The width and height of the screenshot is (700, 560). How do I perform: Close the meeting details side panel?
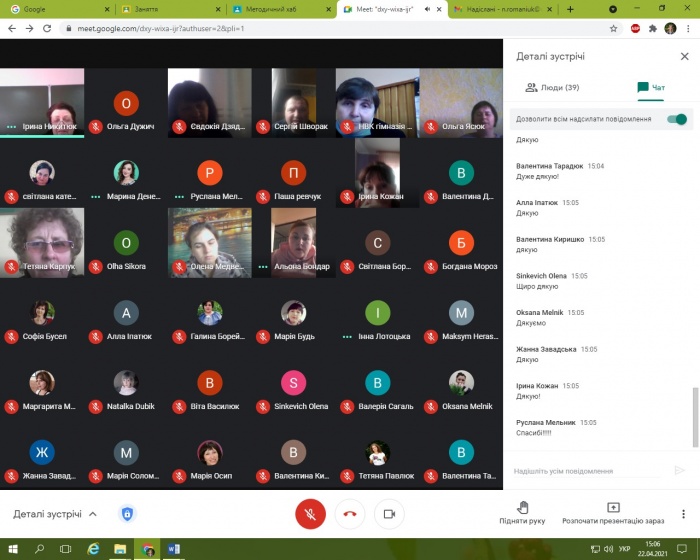[x=684, y=57]
